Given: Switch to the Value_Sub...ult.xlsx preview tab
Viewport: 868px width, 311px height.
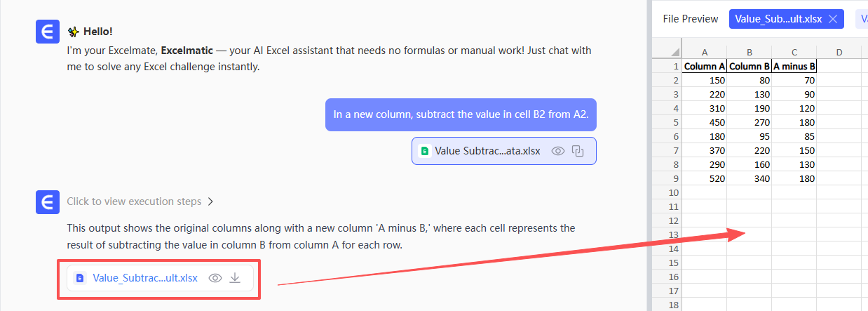Looking at the screenshot, I should [777, 19].
